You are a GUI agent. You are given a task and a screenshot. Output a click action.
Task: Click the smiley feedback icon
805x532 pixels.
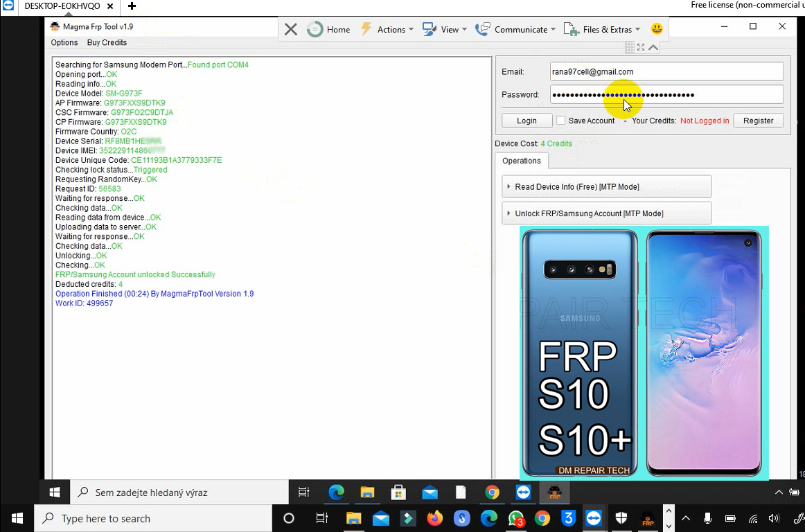coord(657,29)
